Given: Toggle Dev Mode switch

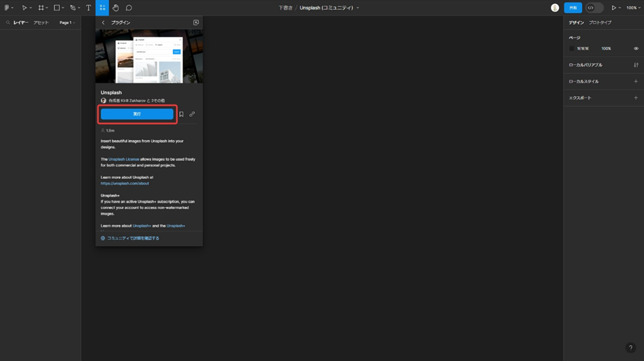Looking at the screenshot, I should click(594, 8).
